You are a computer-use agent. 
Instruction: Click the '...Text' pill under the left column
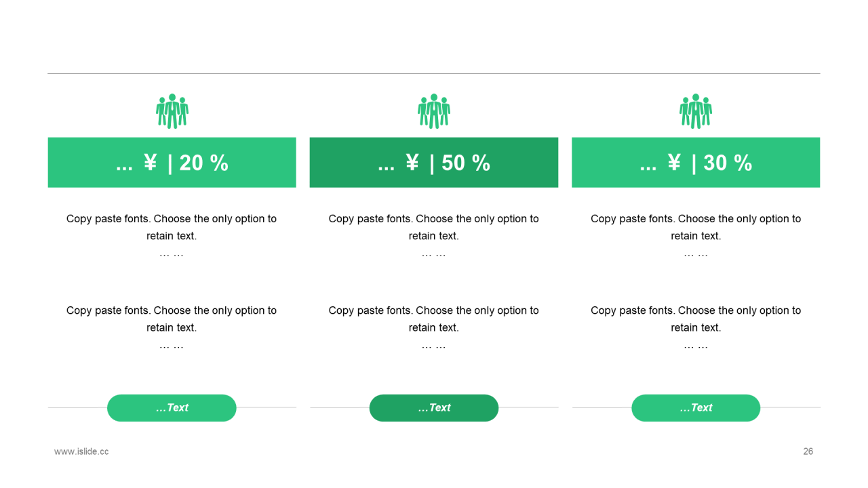(172, 408)
